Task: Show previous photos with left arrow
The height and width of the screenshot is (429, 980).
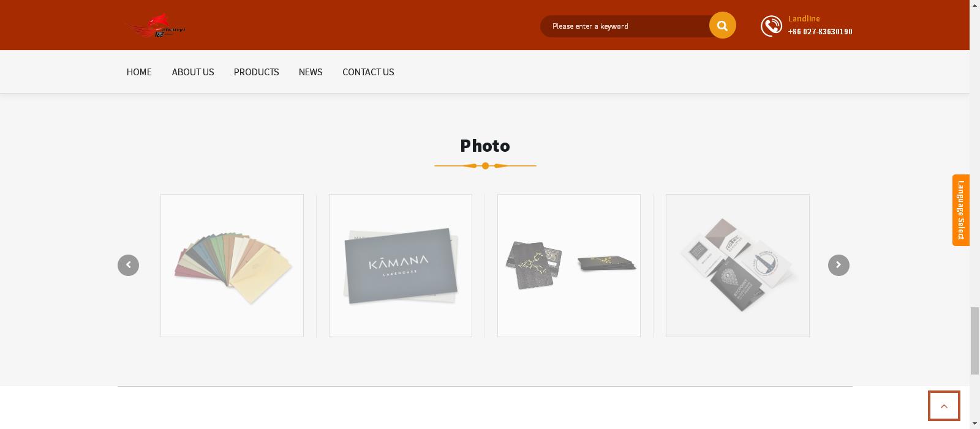Action: [x=128, y=265]
